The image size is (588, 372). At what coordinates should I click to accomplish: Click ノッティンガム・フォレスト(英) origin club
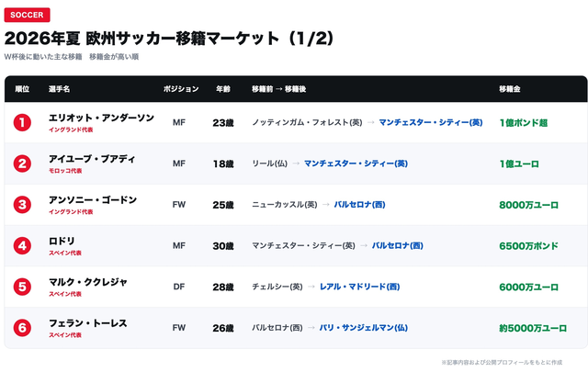click(307, 123)
